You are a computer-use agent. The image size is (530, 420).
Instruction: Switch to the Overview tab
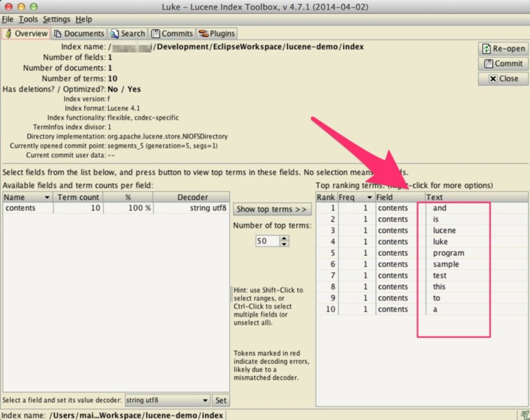click(26, 33)
